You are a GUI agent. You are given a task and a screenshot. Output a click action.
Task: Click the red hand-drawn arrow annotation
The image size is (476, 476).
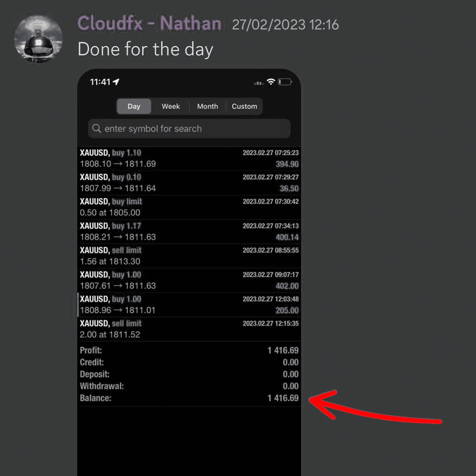coord(375,406)
